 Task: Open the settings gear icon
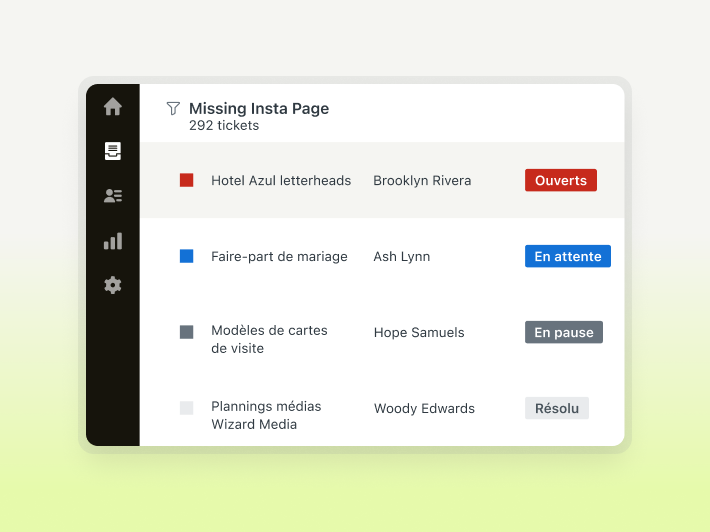[x=113, y=285]
